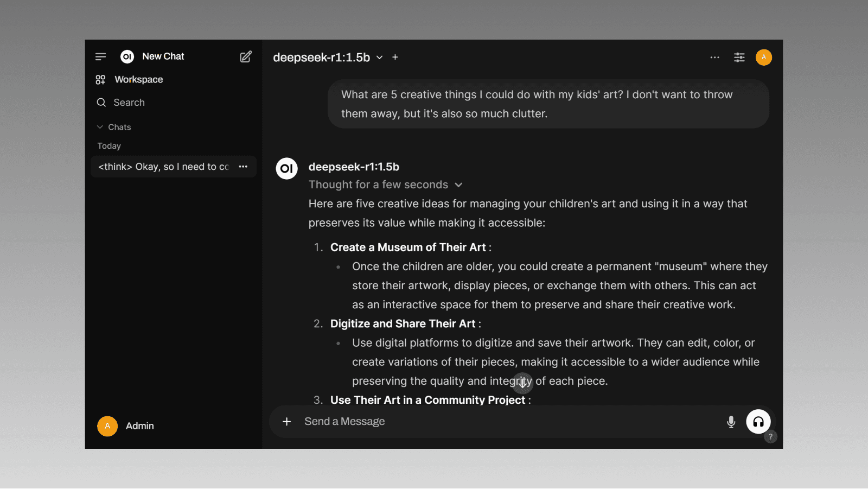Open the '<think> Okay, so I need to' chat
The height and width of the screenshot is (489, 868).
(x=163, y=167)
